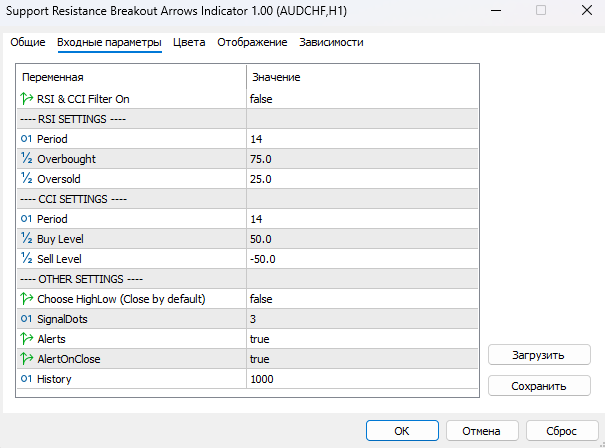Image resolution: width=605 pixels, height=448 pixels.
Task: Toggle the Alerts true value
Action: tap(362, 339)
